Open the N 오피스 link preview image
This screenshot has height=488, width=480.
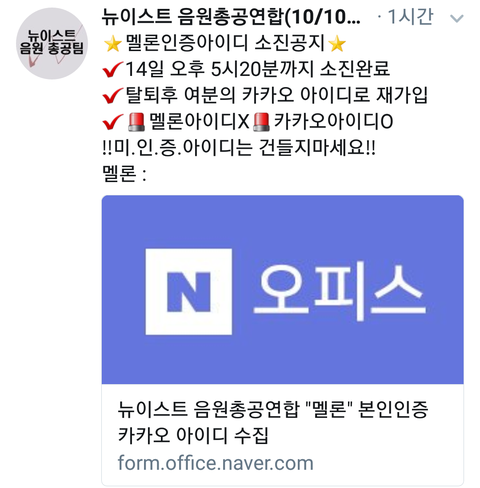pyautogui.click(x=282, y=289)
